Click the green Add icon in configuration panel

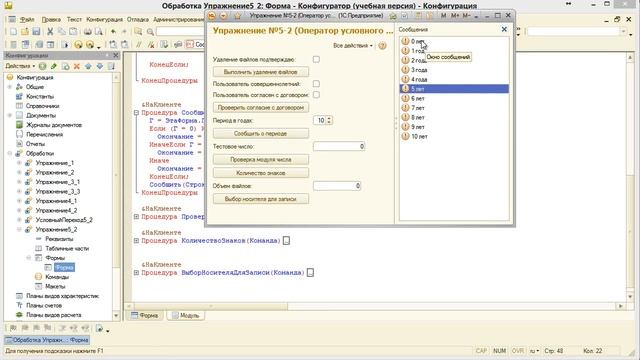pos(42,66)
